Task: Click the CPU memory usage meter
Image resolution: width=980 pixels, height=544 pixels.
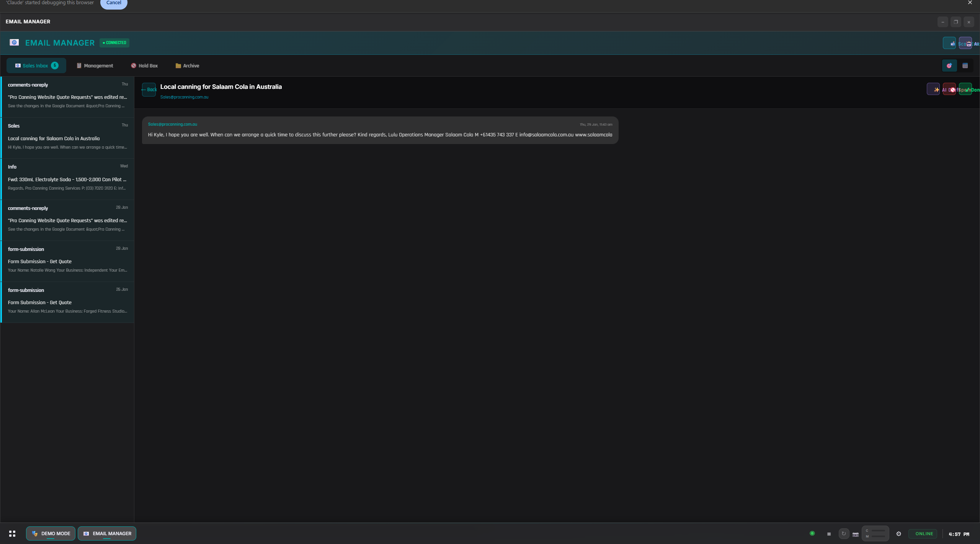Action: tap(875, 534)
